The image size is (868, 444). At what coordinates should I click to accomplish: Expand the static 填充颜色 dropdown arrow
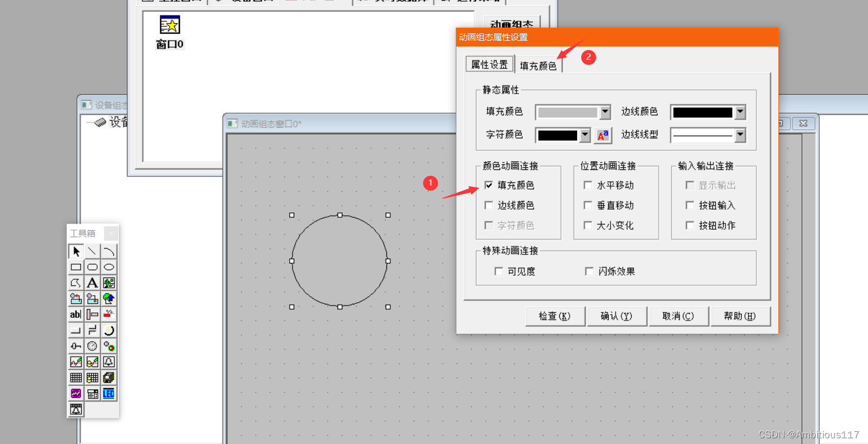[x=605, y=112]
